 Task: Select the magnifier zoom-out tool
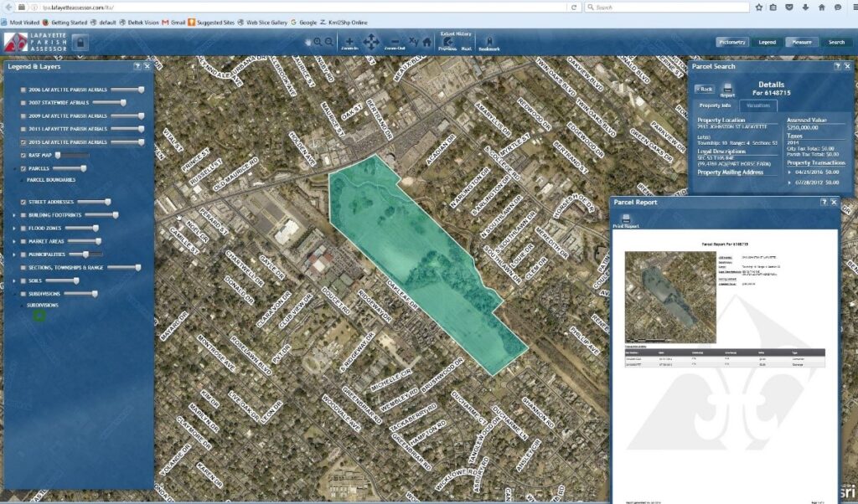click(x=328, y=42)
